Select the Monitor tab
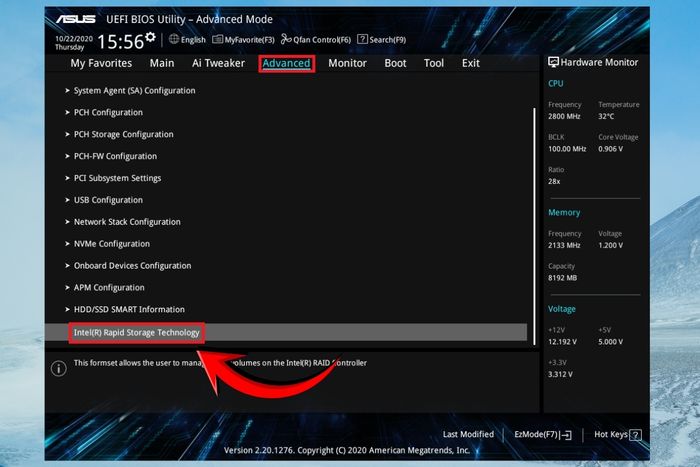The image size is (700, 467). (x=347, y=63)
